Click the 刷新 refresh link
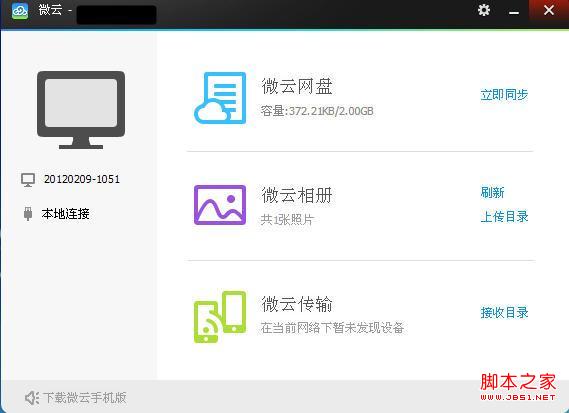Screen dimensions: 569x413 (492, 192)
